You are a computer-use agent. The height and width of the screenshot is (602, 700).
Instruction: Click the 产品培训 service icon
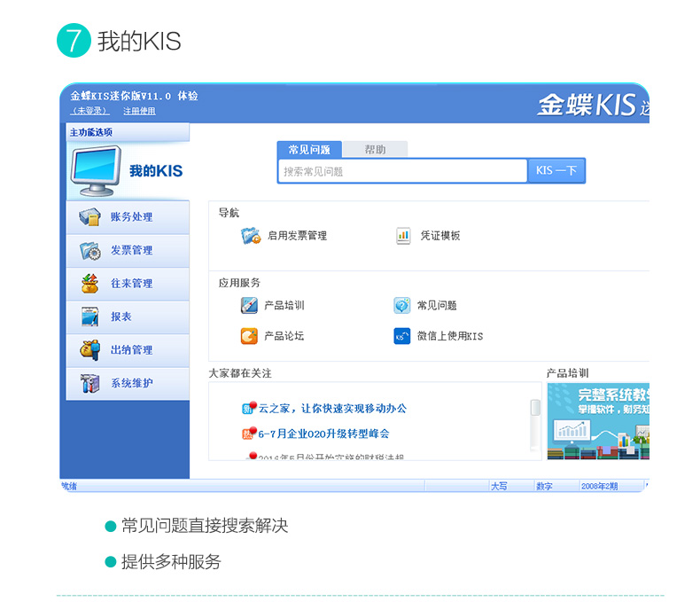(x=249, y=305)
